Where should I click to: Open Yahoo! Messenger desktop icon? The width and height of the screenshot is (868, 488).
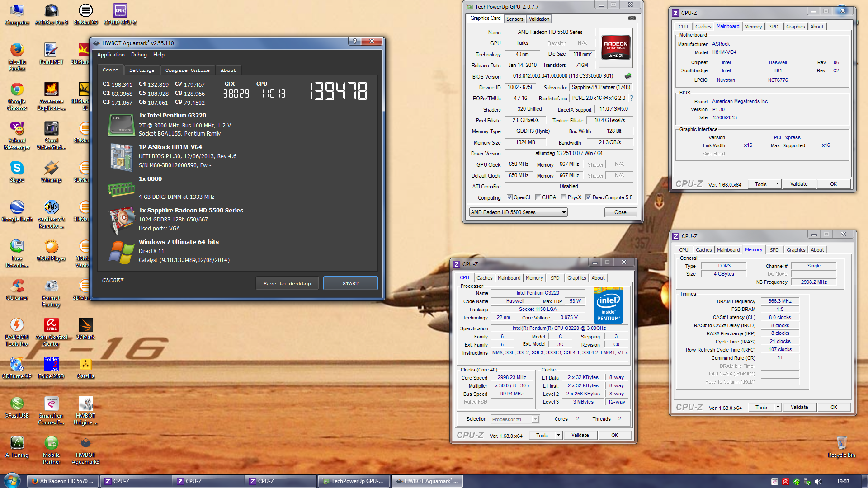click(17, 136)
